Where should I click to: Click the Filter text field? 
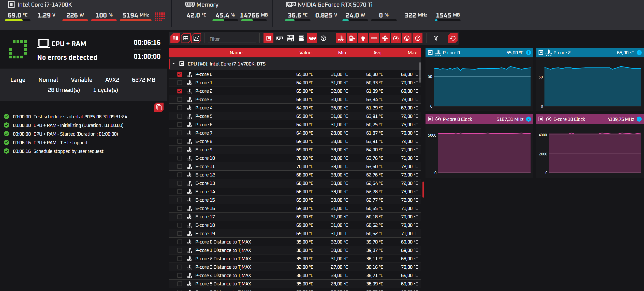pos(232,39)
